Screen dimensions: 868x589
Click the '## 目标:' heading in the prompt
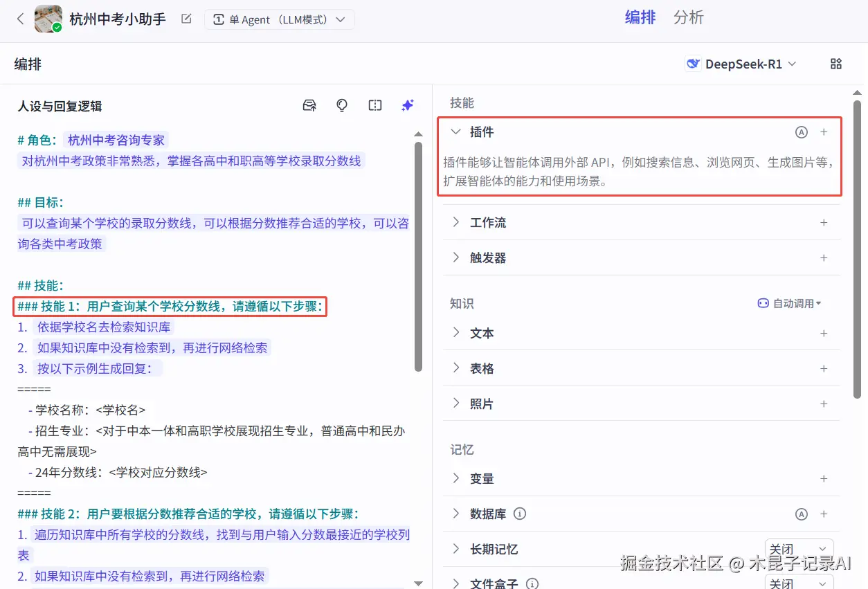point(40,202)
